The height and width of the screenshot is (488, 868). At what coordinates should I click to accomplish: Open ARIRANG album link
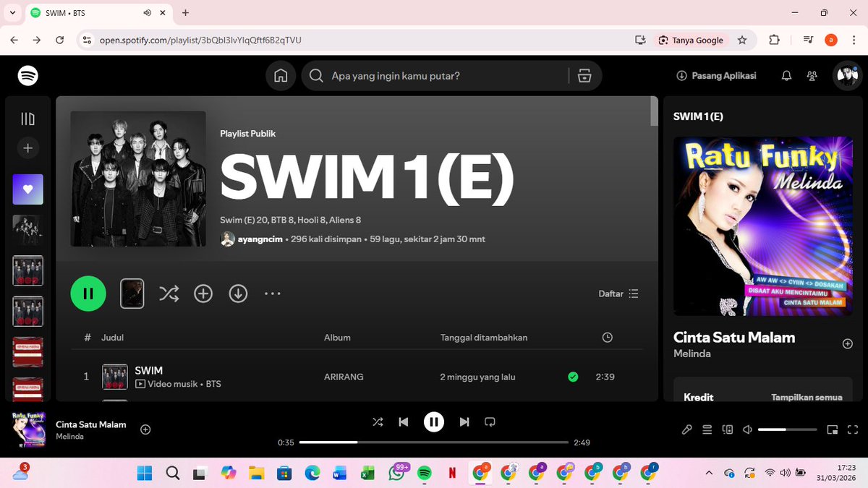344,377
